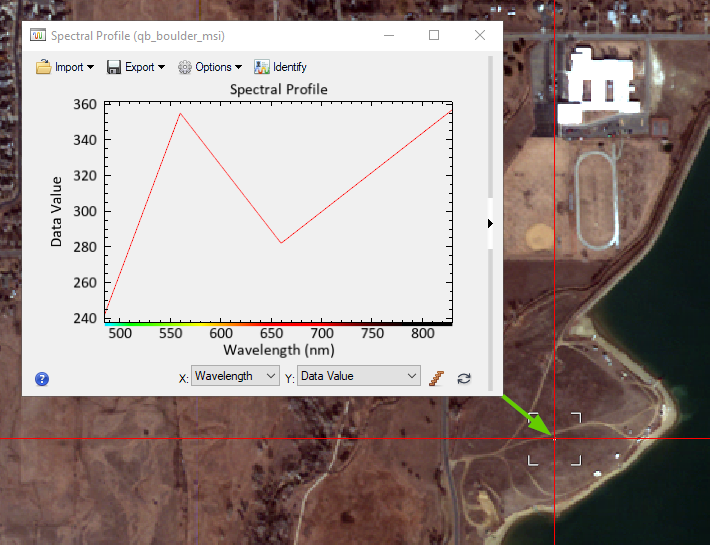
Task: Expand the Y axis Data Value combo box
Action: pos(358,376)
